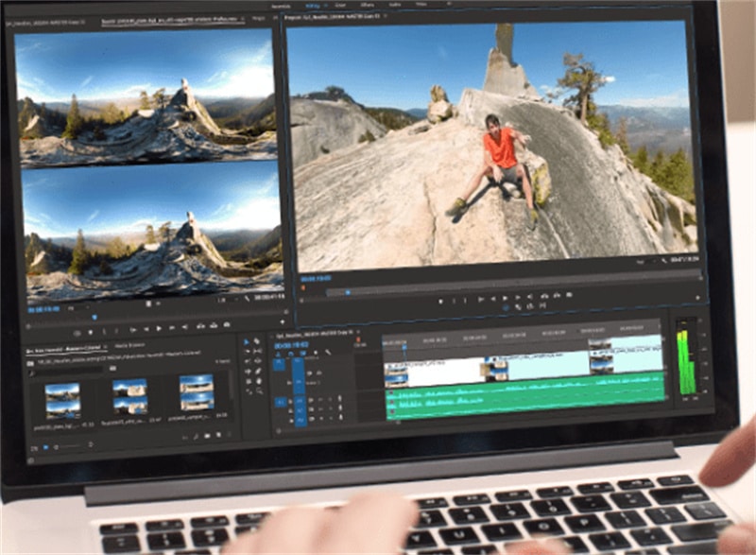Select the Zoom magnifier tool

click(260, 391)
